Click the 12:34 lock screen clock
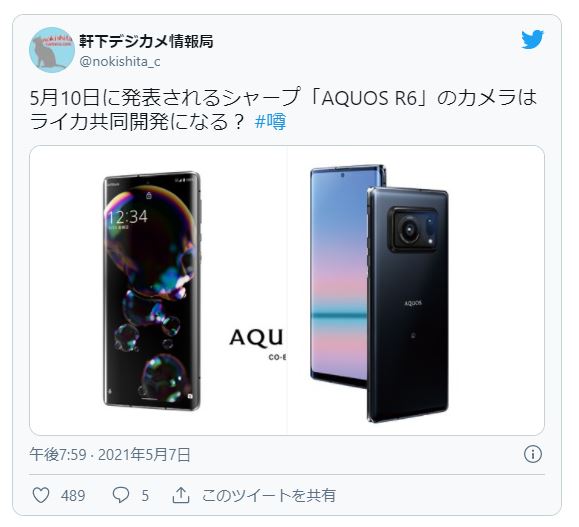The image size is (579, 527). 128,217
